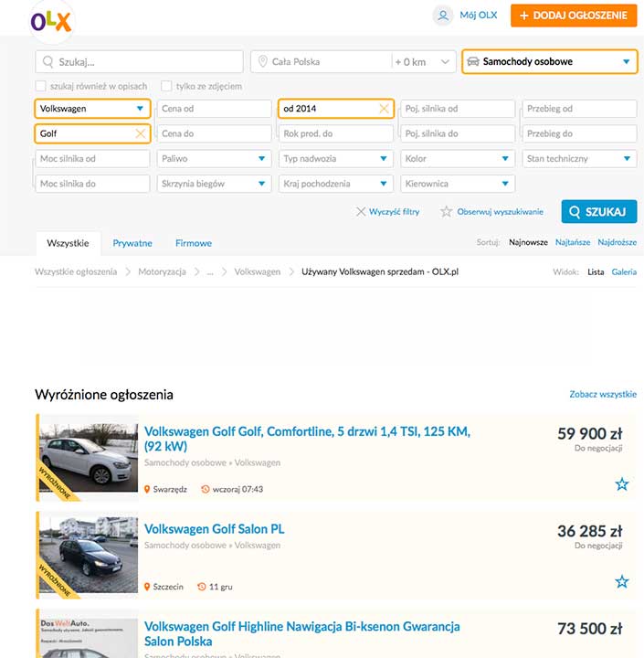Click the Szukaj search input field

point(139,62)
